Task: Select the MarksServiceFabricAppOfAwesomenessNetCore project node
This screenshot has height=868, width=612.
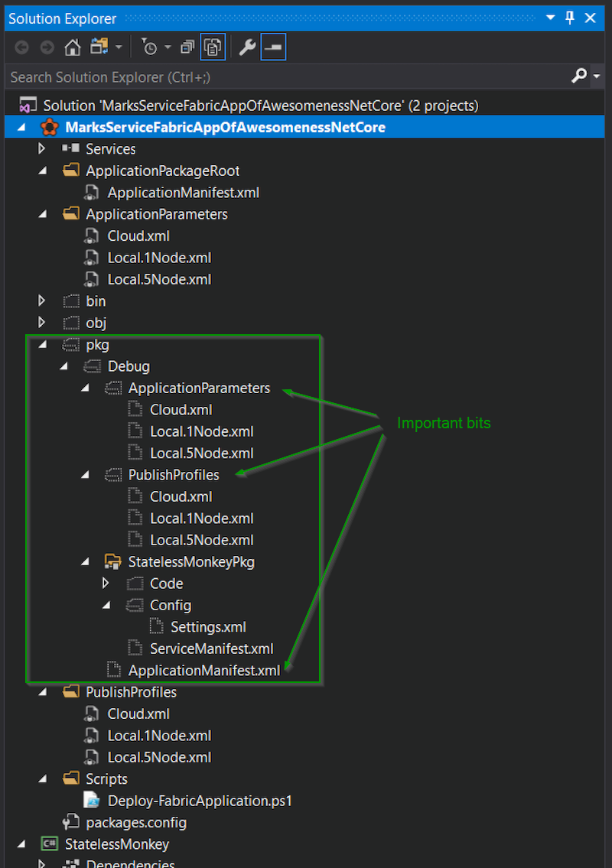Action: [x=225, y=127]
